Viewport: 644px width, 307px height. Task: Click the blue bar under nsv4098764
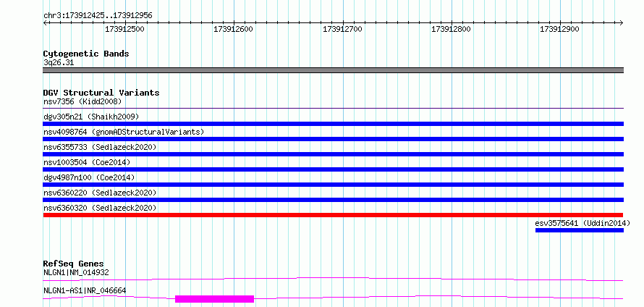[333, 139]
